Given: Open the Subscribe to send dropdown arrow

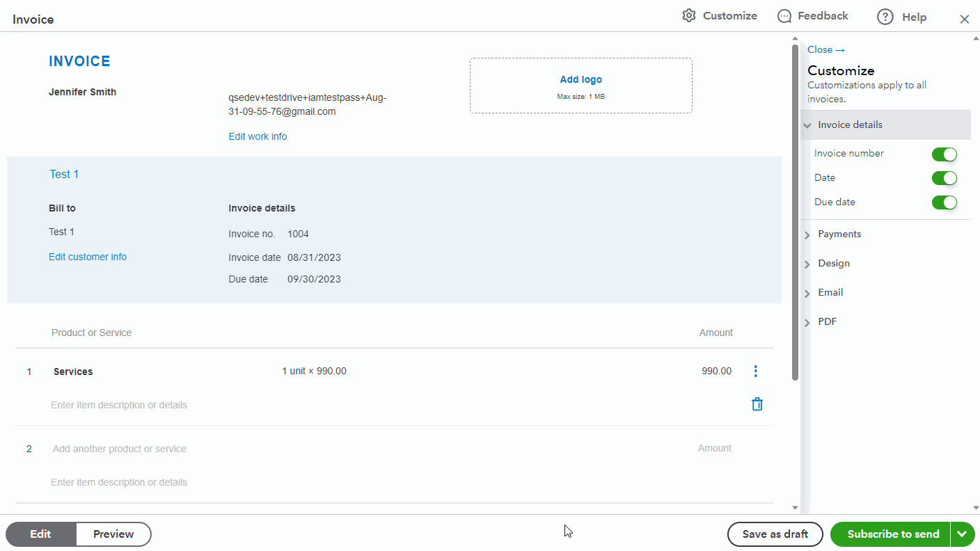Looking at the screenshot, I should tap(962, 534).
